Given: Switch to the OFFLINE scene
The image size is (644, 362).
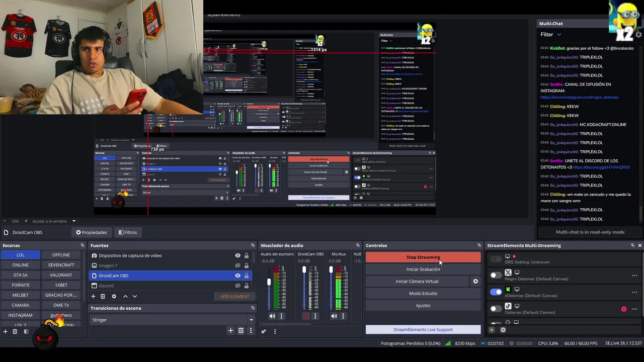Looking at the screenshot, I should click(61, 255).
